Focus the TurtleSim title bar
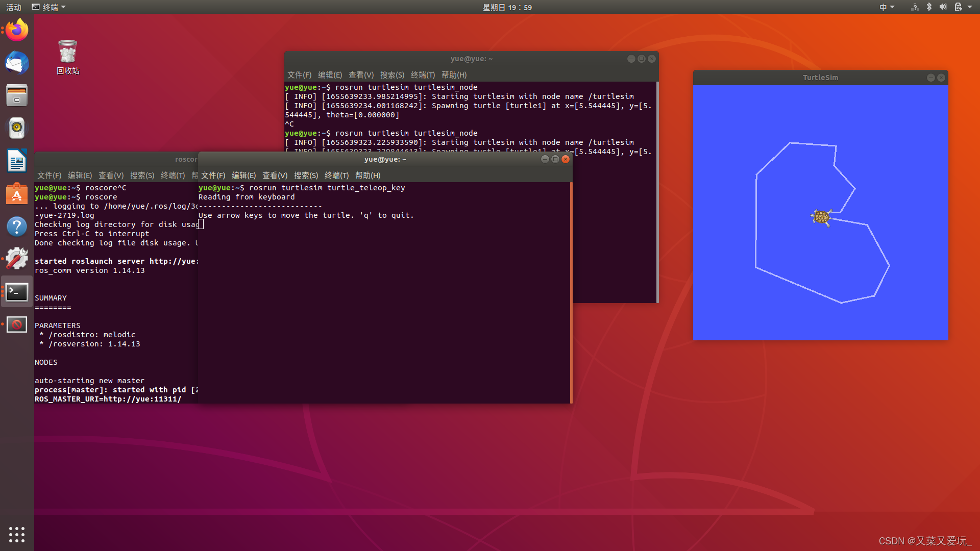The image size is (980, 551). [x=820, y=78]
